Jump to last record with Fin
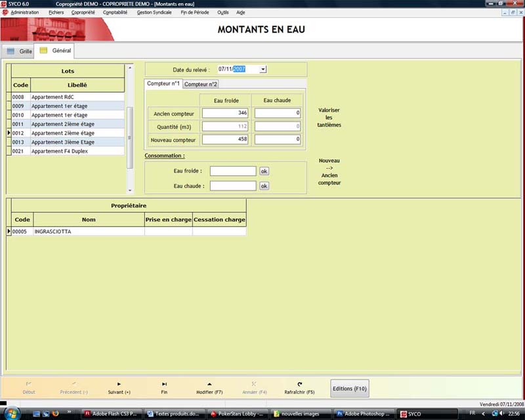525x420 pixels. pyautogui.click(x=164, y=388)
